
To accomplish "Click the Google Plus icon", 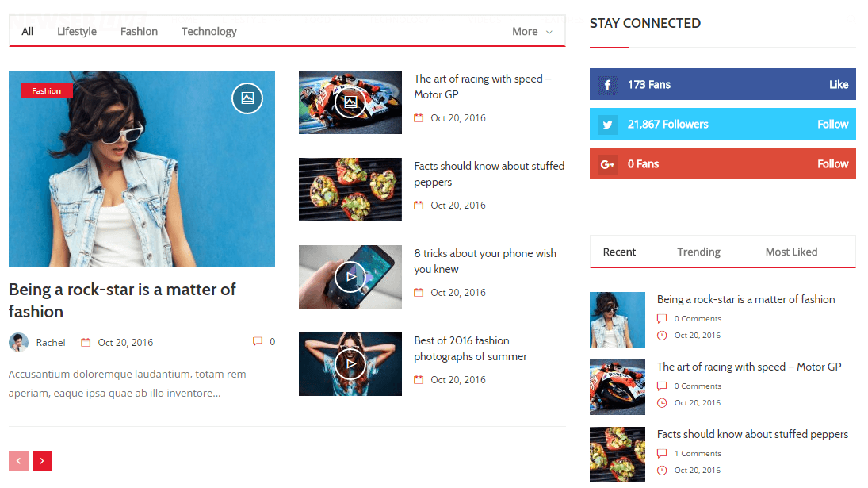I will point(608,163).
